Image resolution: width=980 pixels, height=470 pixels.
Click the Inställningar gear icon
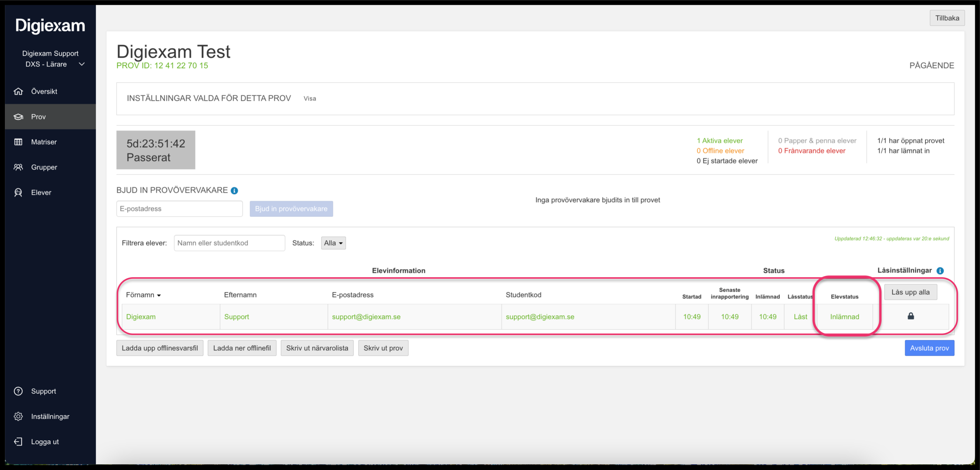pos(18,416)
